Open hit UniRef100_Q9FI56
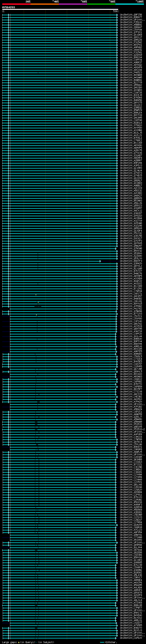The image size is (146, 644). (x=131, y=15)
